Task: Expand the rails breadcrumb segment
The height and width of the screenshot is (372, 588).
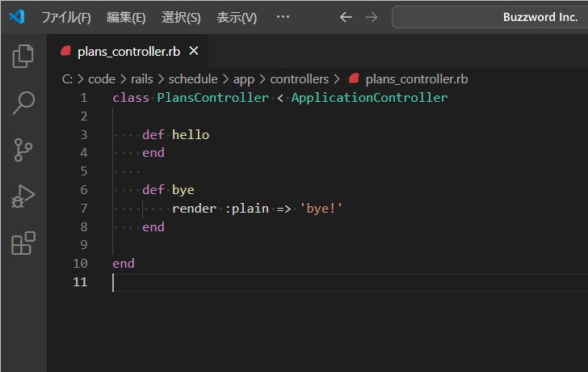Action: click(142, 79)
